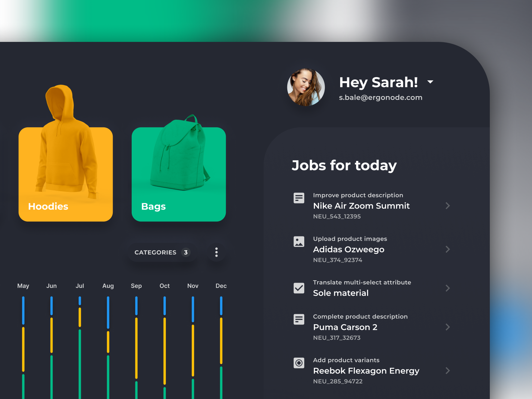Click the CATEGORIES button
Viewport: 532px width, 399px height.
162,252
